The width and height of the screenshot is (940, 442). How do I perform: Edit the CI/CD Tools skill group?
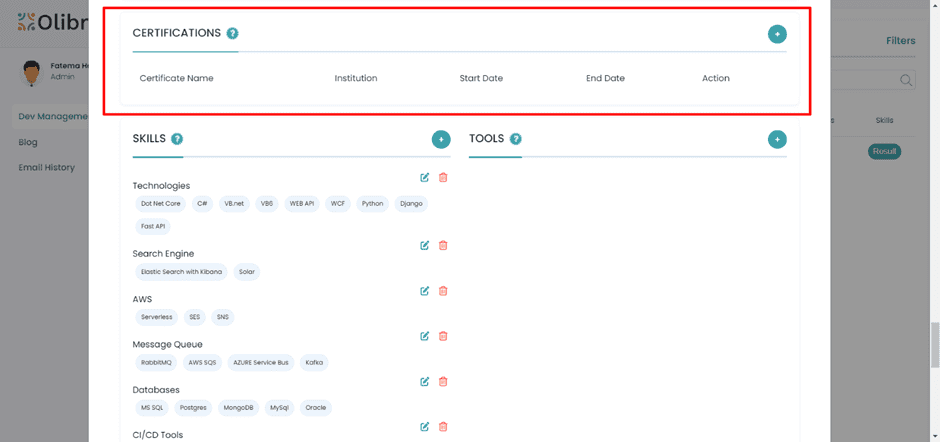pyautogui.click(x=425, y=427)
